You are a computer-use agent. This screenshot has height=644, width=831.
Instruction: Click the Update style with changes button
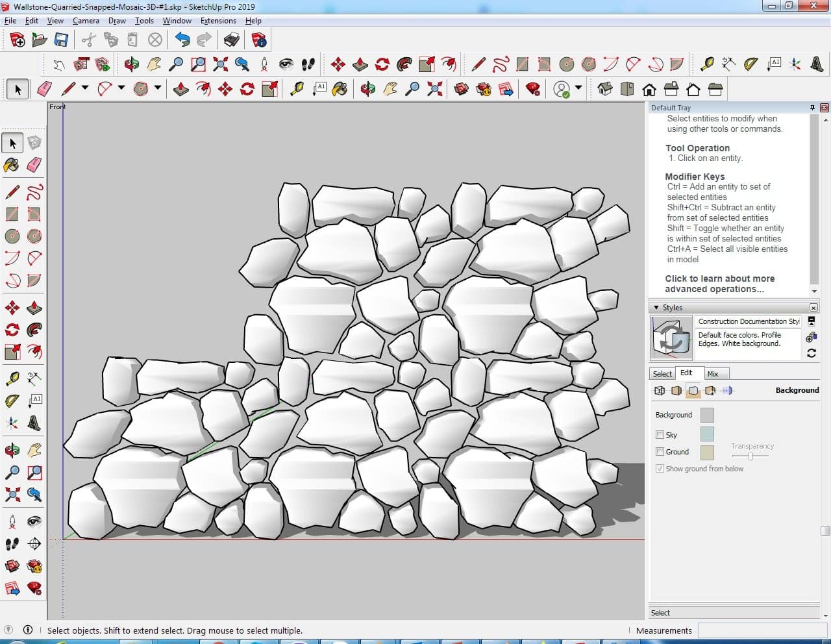tap(812, 353)
